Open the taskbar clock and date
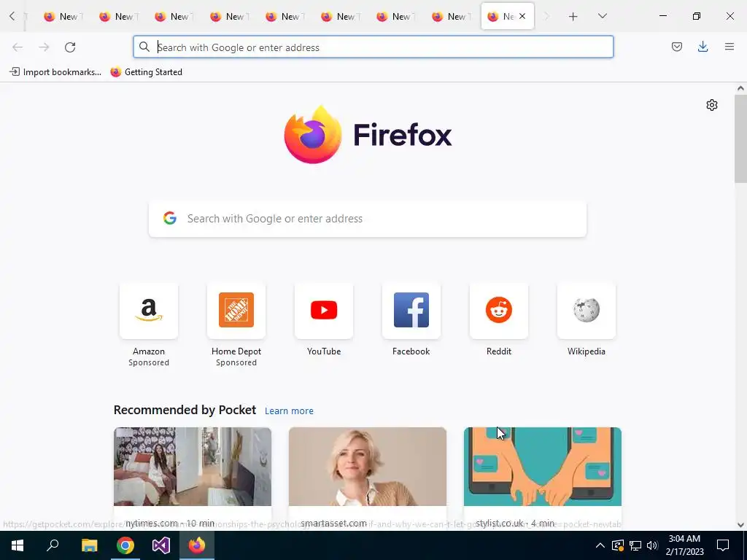This screenshot has width=747, height=560. click(x=684, y=545)
